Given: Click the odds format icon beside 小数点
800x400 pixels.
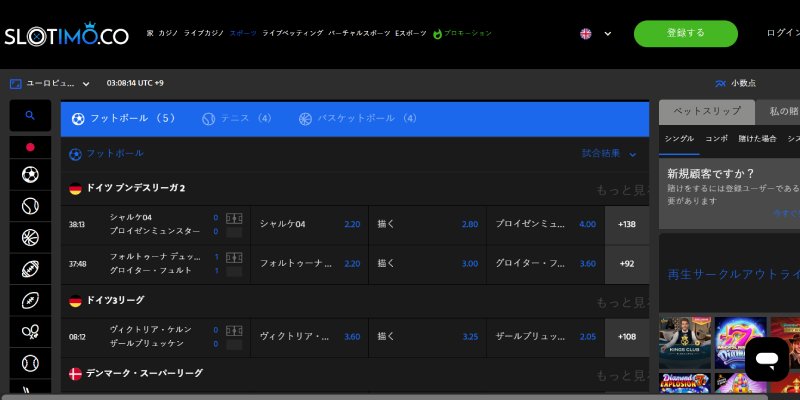Looking at the screenshot, I should (720, 84).
